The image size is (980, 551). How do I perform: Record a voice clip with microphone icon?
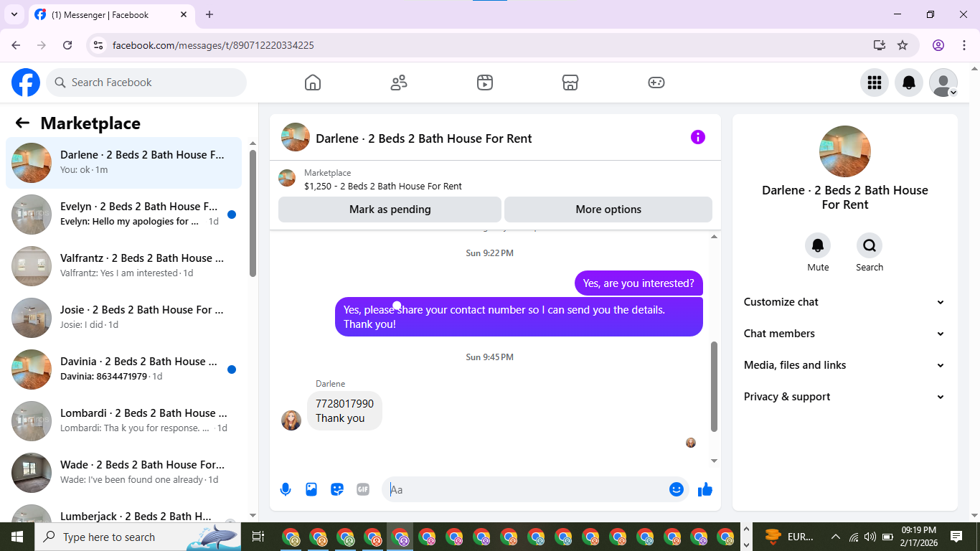click(x=286, y=489)
